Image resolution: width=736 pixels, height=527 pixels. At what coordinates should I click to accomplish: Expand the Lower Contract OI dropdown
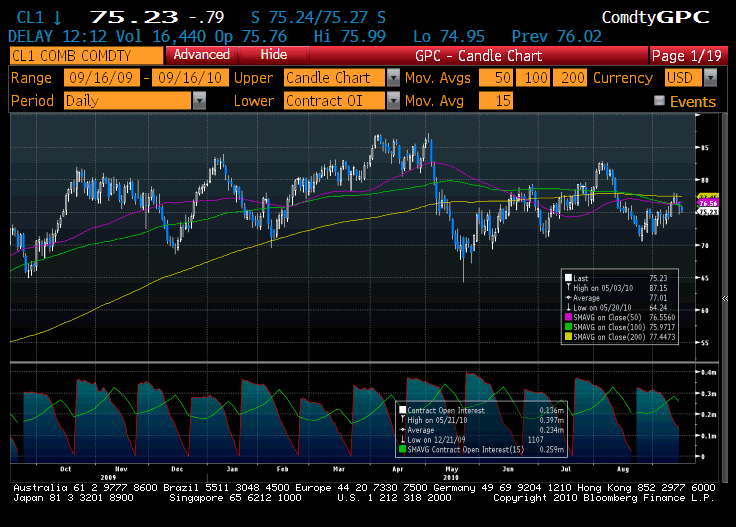393,101
